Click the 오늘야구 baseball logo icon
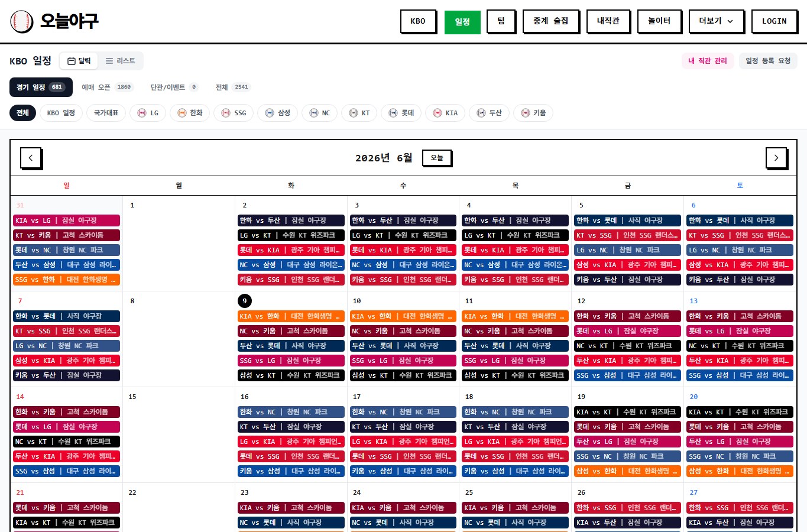This screenshot has height=532, width=807. (22, 22)
